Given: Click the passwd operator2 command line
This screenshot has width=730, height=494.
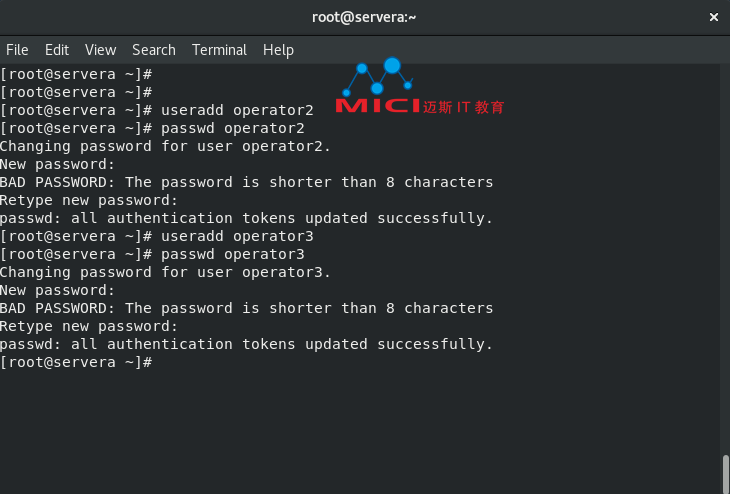Looking at the screenshot, I should [x=152, y=129].
